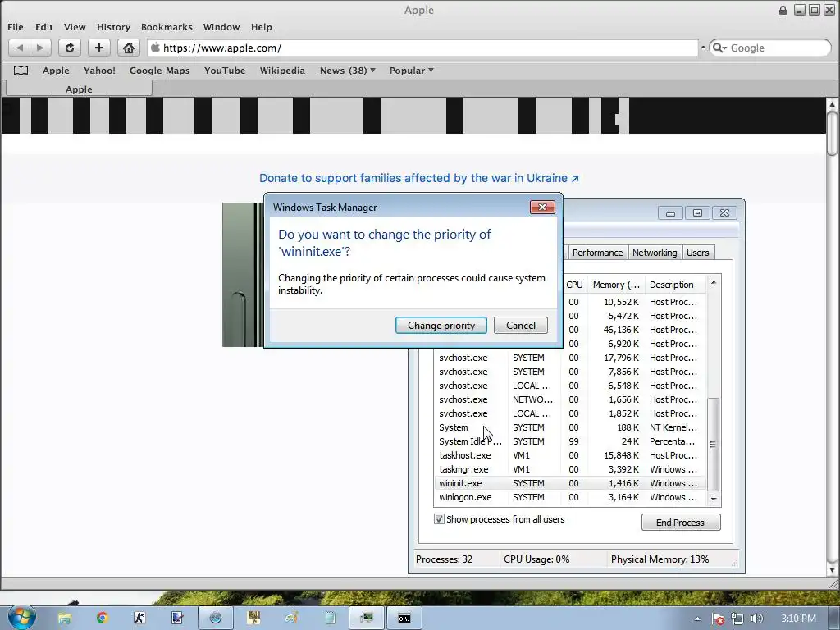Viewport: 840px width, 630px height.
Task: Select the Apple browser tab
Action: coord(79,89)
